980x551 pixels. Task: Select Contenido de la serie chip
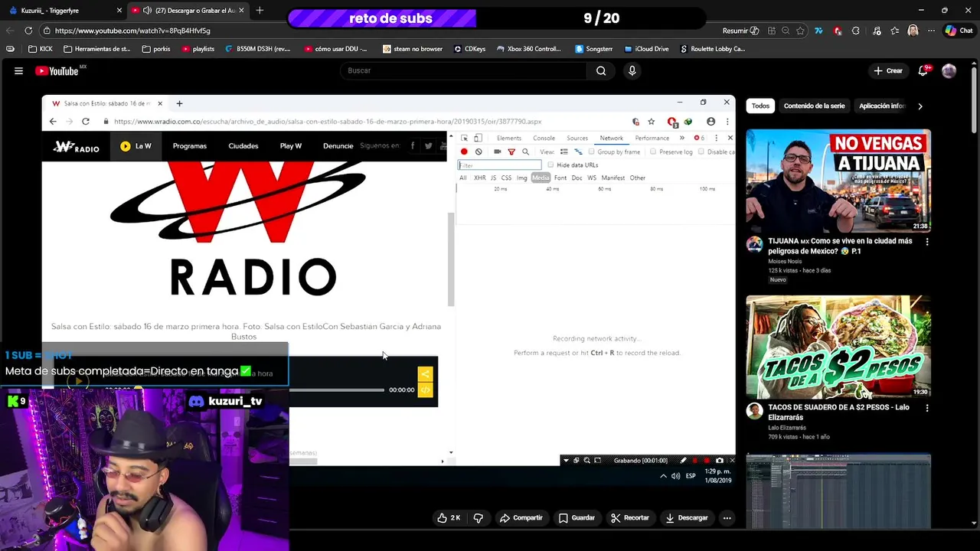pos(814,106)
